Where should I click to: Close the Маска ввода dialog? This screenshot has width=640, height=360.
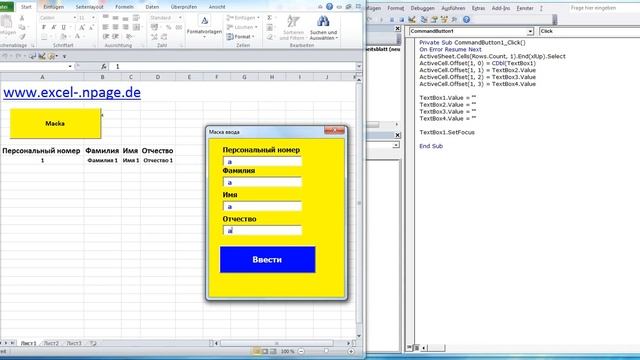coord(335,131)
